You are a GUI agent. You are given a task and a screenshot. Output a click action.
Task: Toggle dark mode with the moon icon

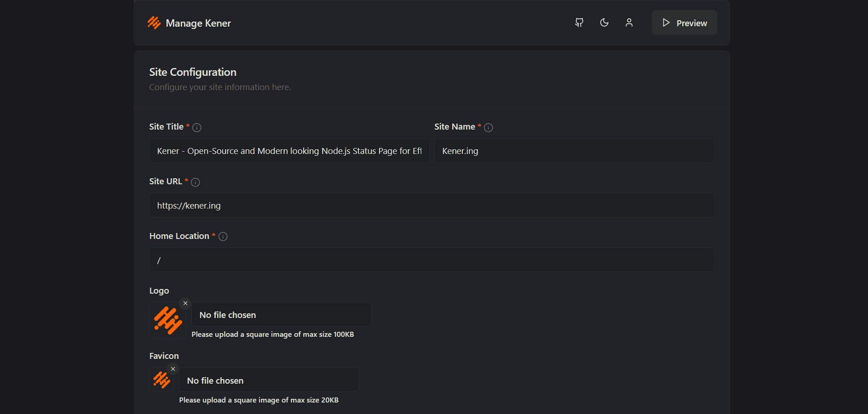point(604,23)
